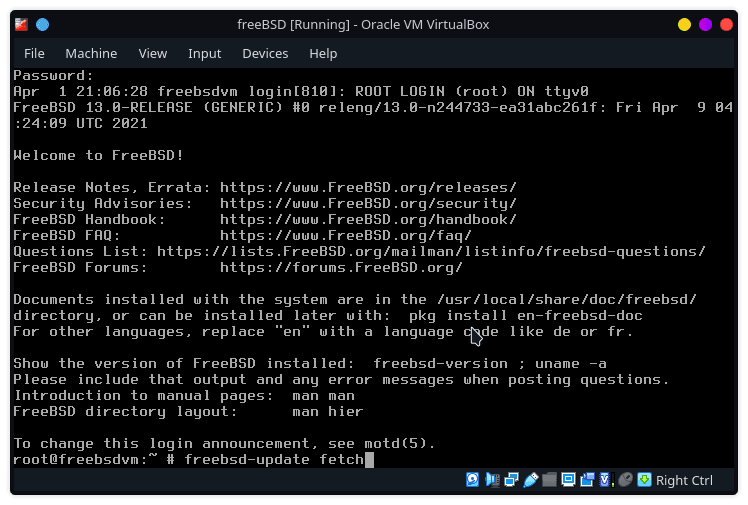Screen dimensions: 748x505
Task: Click the shared folders status icon
Action: tap(549, 480)
